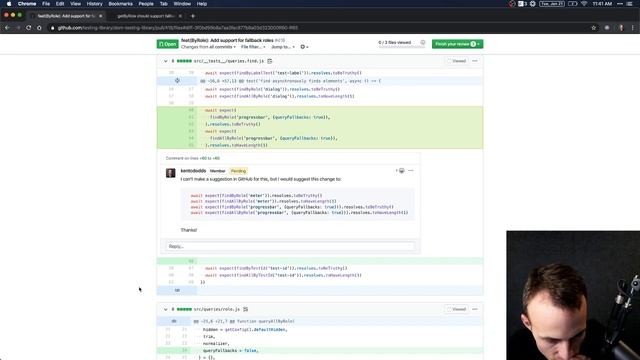Collapse the queries.find.js file diff
Image resolution: width=640 pixels, height=360 pixels.
[x=165, y=61]
